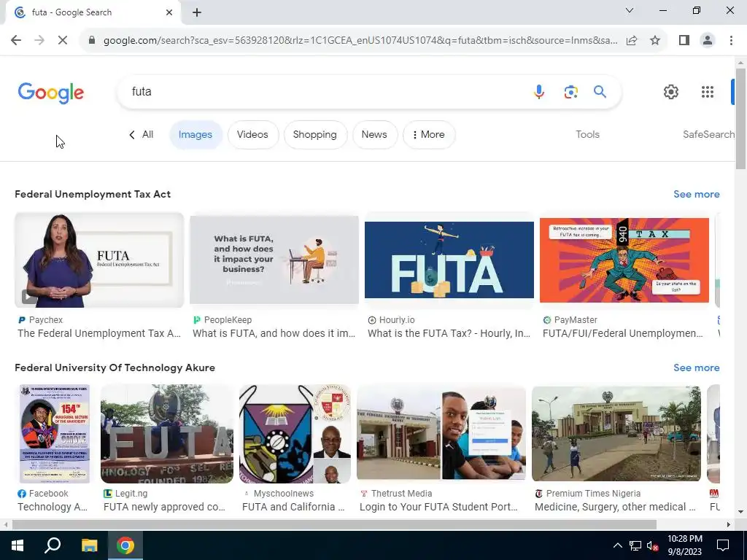Image resolution: width=747 pixels, height=560 pixels.
Task: Open the Paychex FUTA video thumbnail
Action: coord(99,260)
